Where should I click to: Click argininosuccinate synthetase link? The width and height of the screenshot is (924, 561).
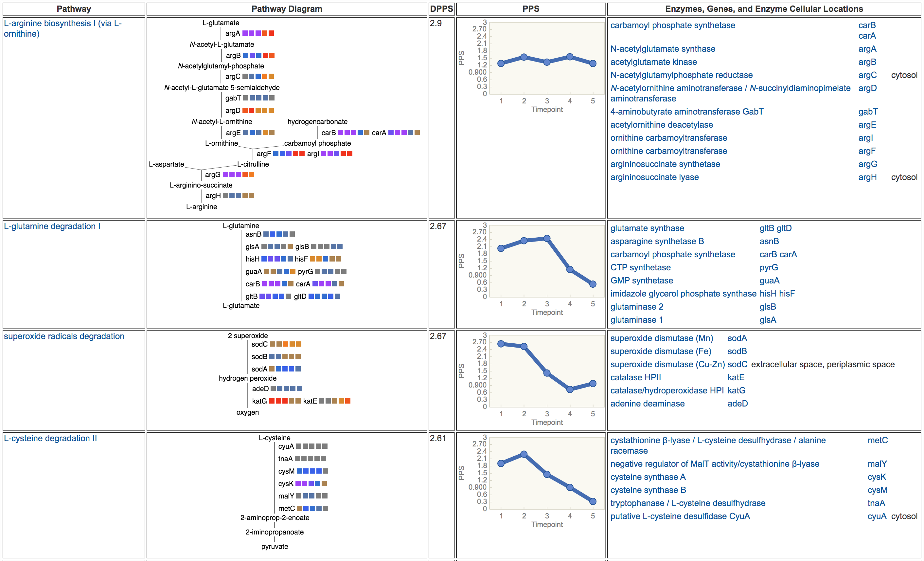tap(665, 164)
